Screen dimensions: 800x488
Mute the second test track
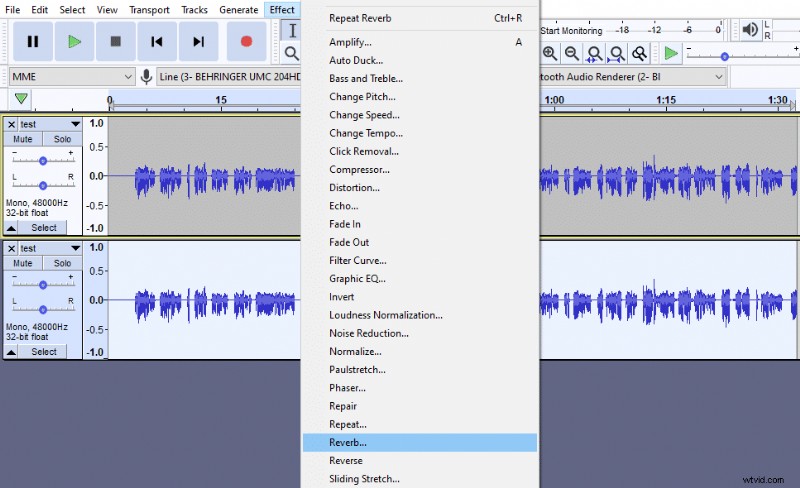tap(22, 263)
